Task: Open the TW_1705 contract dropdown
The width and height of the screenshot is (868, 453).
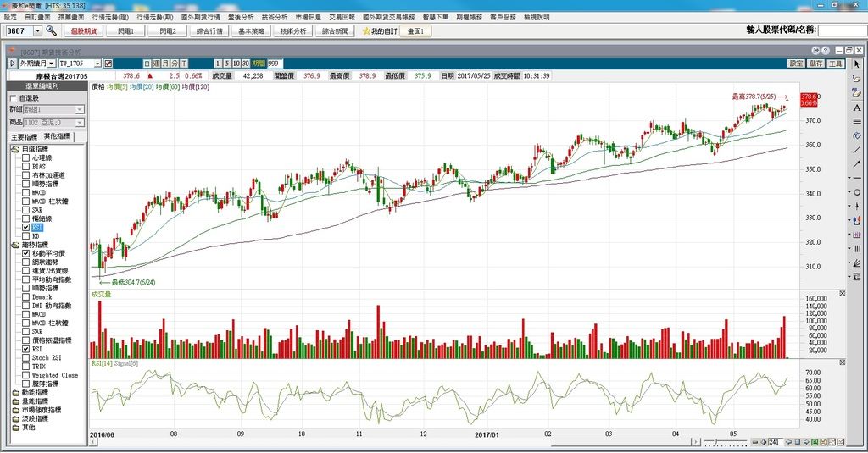Action: pos(98,64)
